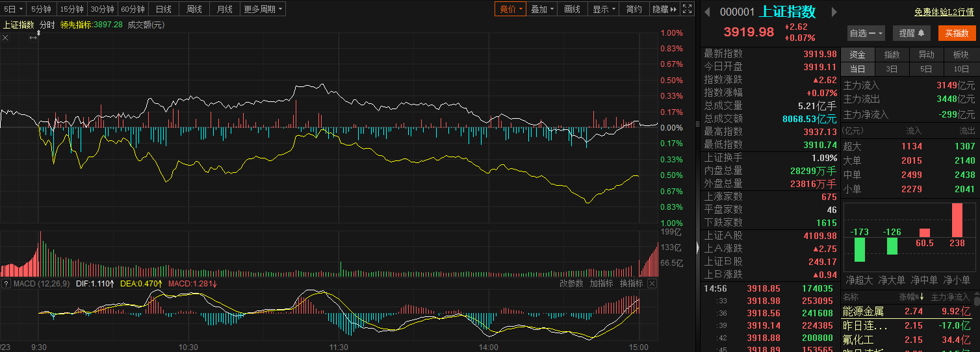The width and height of the screenshot is (980, 352).
Task: Expand the 叠加 overlay dropdown
Action: (542, 9)
